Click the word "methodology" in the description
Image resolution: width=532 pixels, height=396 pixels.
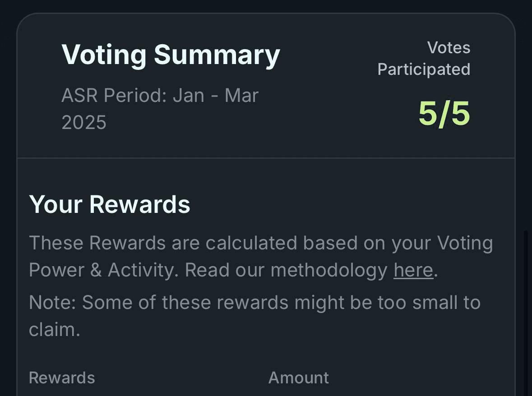tap(329, 271)
